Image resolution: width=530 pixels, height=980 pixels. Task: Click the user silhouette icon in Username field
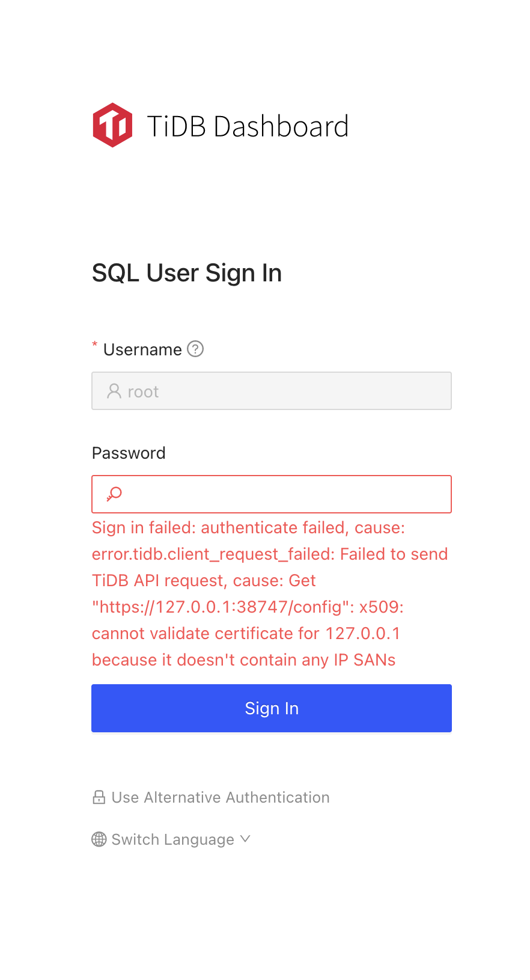(114, 391)
